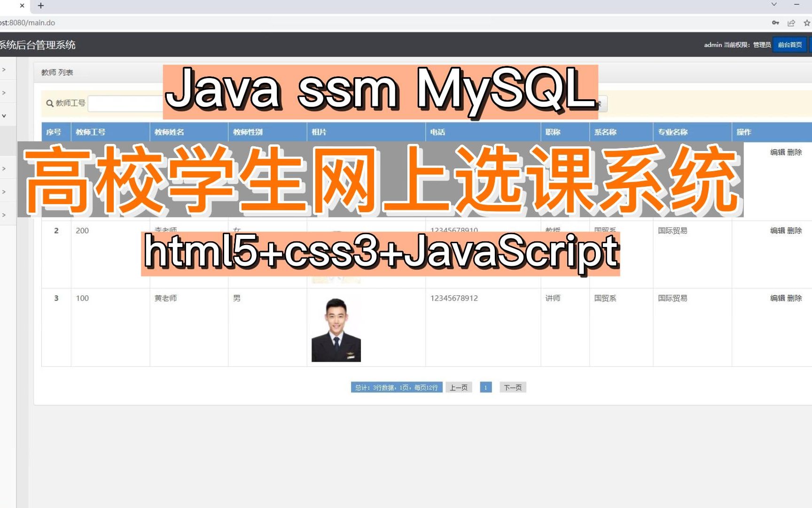Open a new browser tab

point(41,6)
